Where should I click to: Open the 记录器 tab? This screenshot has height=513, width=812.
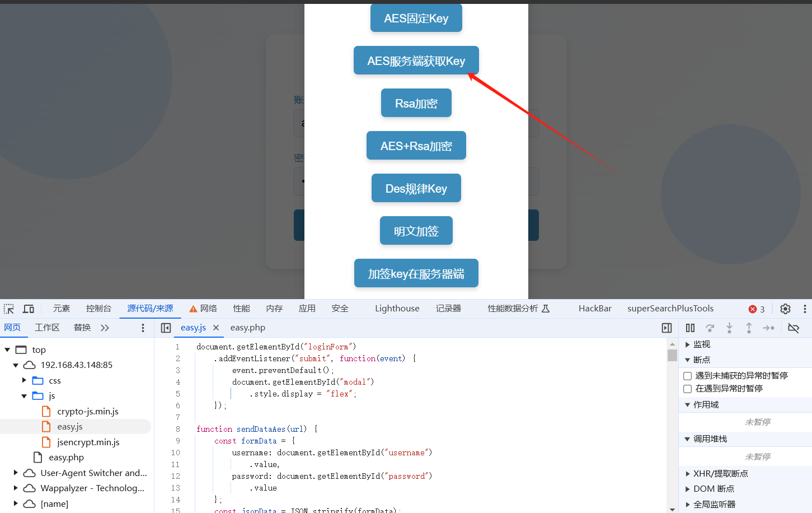(449, 309)
